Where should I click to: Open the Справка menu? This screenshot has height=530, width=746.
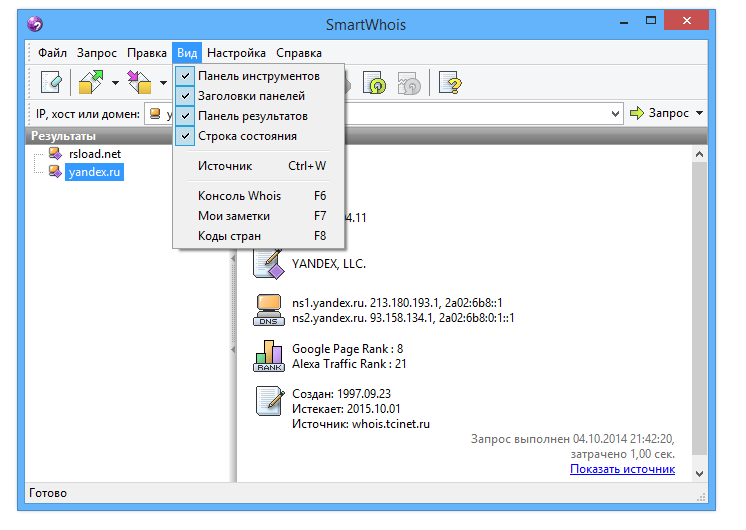[x=299, y=53]
